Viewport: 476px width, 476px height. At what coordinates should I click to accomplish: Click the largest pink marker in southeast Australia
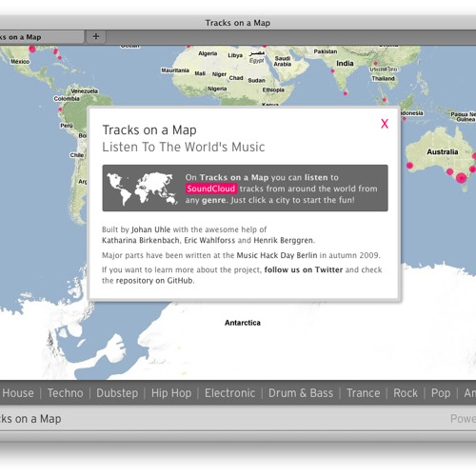pos(461,177)
